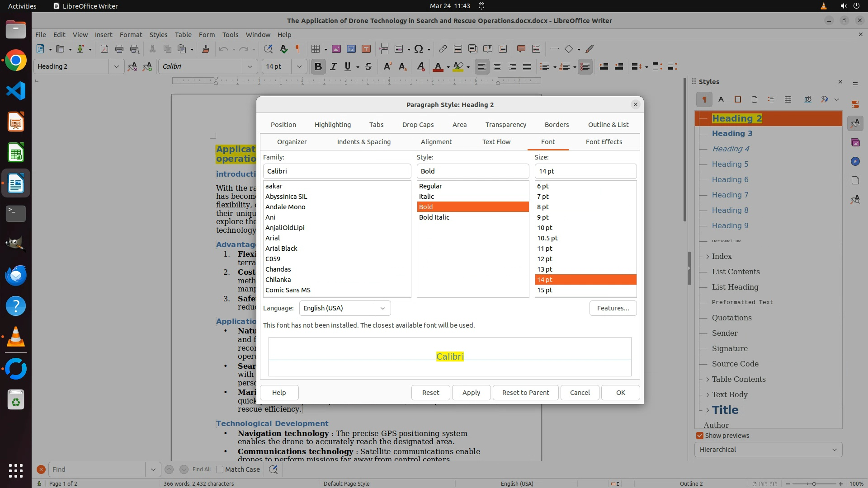Click Center alignment toolbar icon
The width and height of the screenshot is (868, 488).
497,67
